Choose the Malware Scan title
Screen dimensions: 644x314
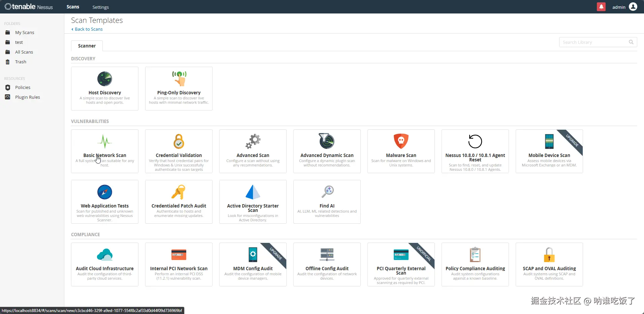tap(401, 155)
